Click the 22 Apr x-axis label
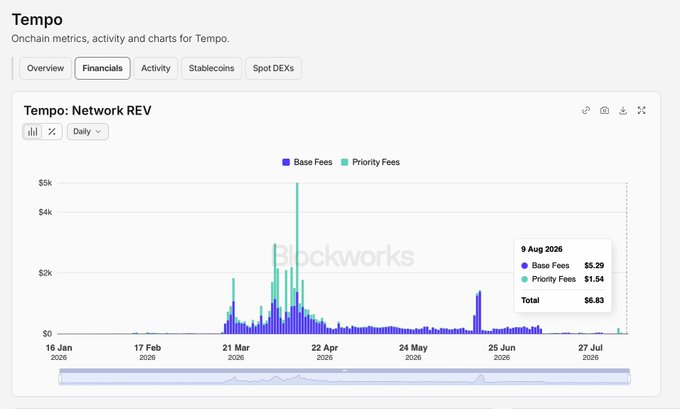Screen dimensions: 680x409 (324, 352)
